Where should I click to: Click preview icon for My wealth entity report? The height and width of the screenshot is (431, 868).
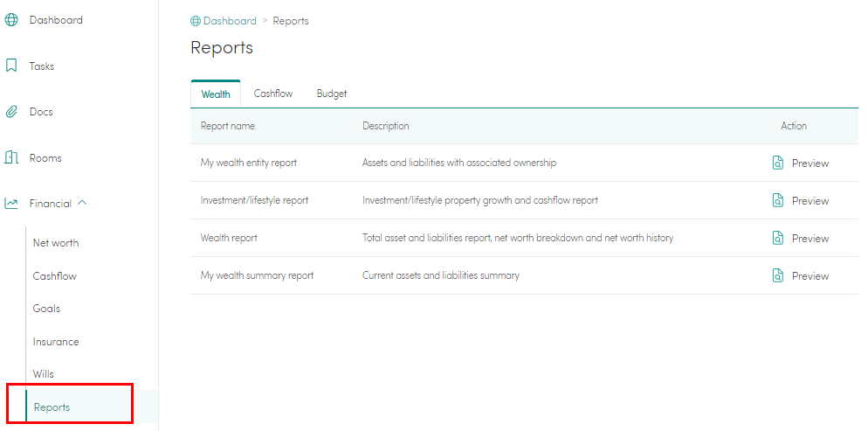coord(778,163)
